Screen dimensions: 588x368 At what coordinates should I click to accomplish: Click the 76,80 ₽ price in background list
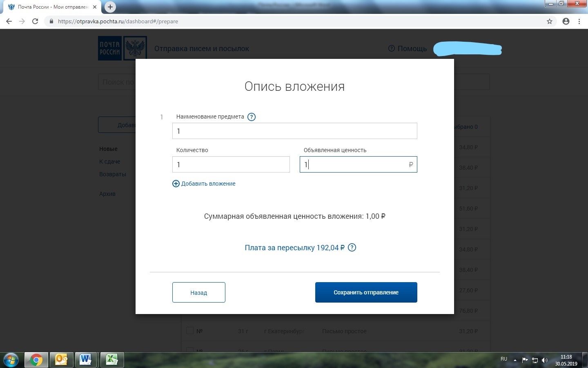[468, 311]
